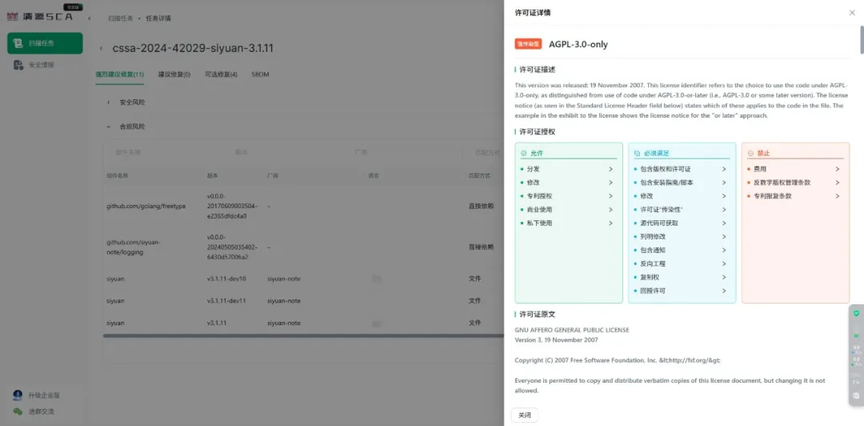Collapse the 合规风险 section

(x=109, y=126)
